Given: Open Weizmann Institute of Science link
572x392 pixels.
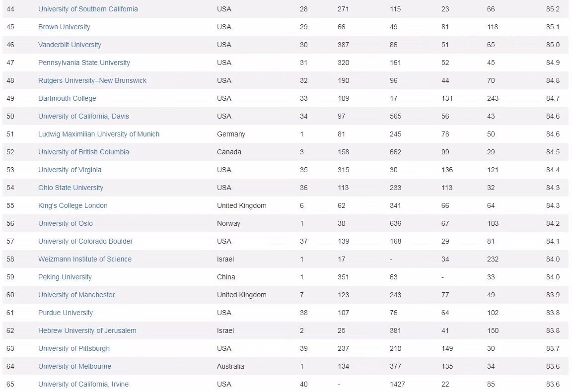Looking at the screenshot, I should coord(85,259).
